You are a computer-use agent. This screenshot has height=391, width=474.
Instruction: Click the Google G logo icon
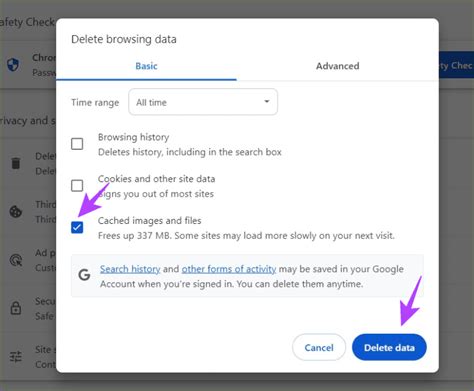coord(84,275)
